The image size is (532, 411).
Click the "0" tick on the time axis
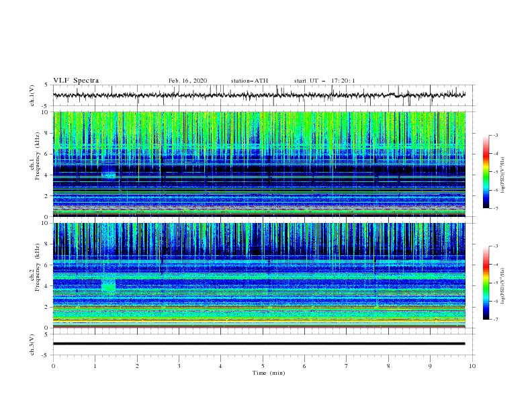click(53, 366)
